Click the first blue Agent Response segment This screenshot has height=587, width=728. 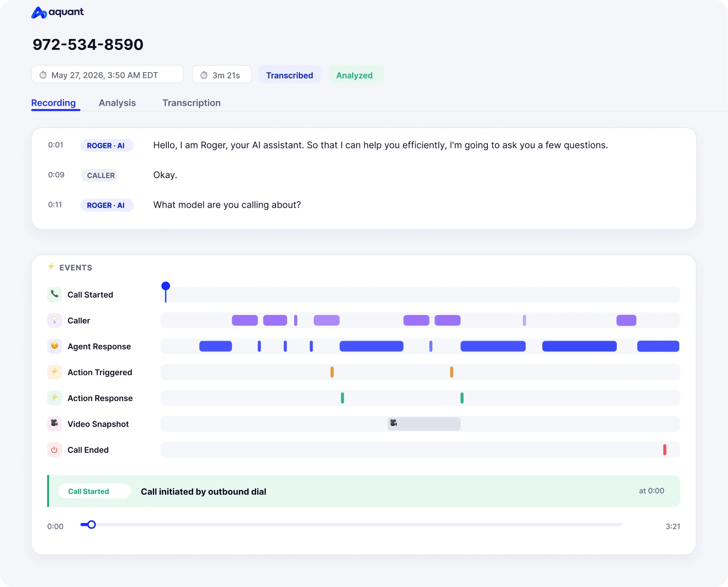216,346
